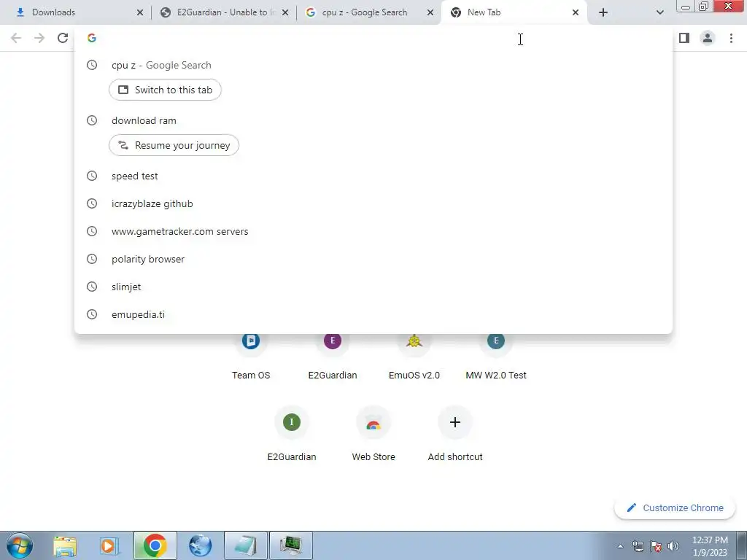
Task: Open Windows Explorer from taskbar
Action: (x=65, y=545)
